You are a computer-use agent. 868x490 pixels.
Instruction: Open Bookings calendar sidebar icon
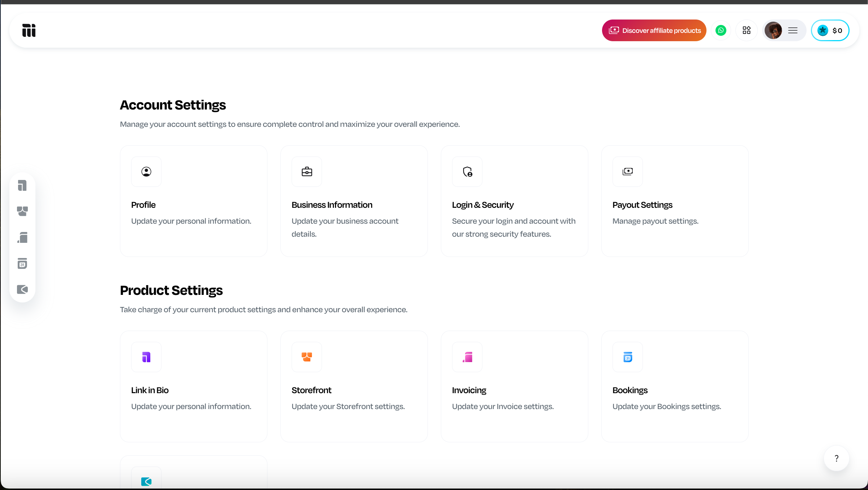point(22,263)
